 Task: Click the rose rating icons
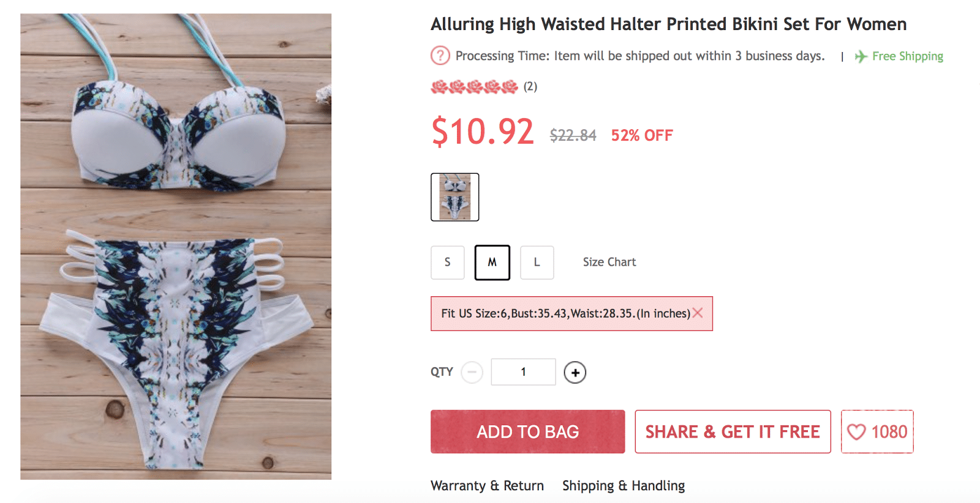[474, 87]
